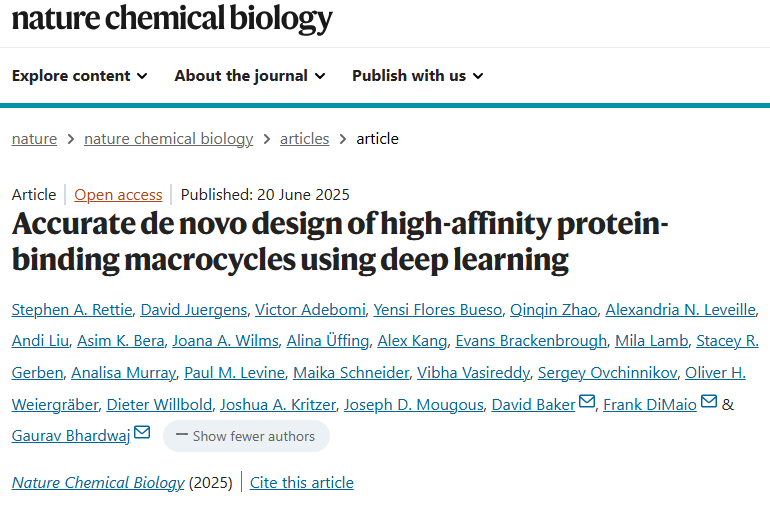Click author name Alina Üffing
This screenshot has width=770, height=507.
point(328,340)
